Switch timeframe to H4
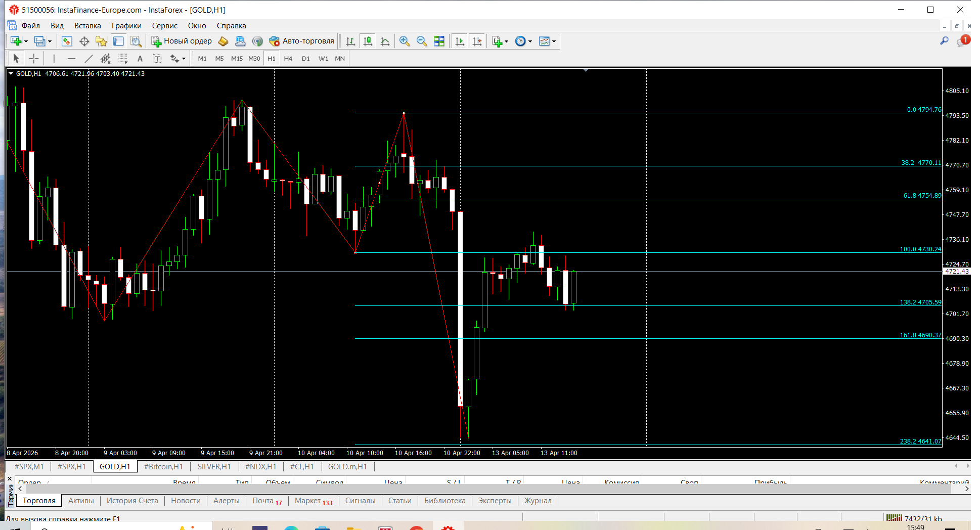This screenshot has height=530, width=980. [x=288, y=59]
